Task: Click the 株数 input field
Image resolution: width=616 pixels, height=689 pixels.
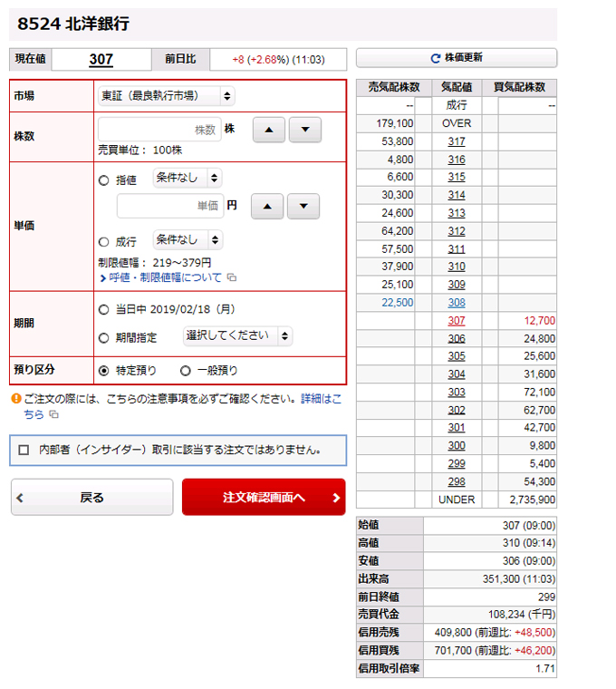Action: point(159,130)
